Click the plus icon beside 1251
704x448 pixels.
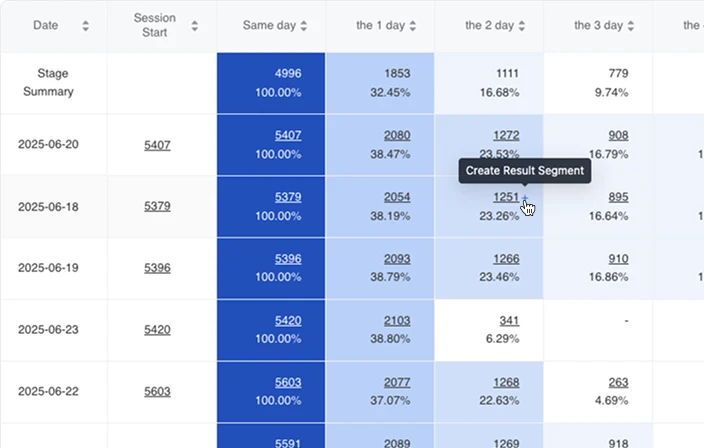pos(525,198)
